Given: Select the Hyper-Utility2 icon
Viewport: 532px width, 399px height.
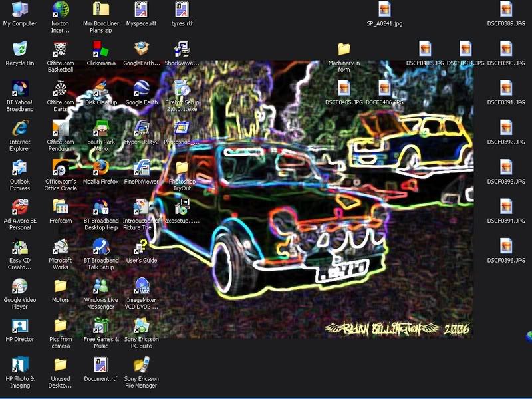Looking at the screenshot, I should click(x=141, y=128).
